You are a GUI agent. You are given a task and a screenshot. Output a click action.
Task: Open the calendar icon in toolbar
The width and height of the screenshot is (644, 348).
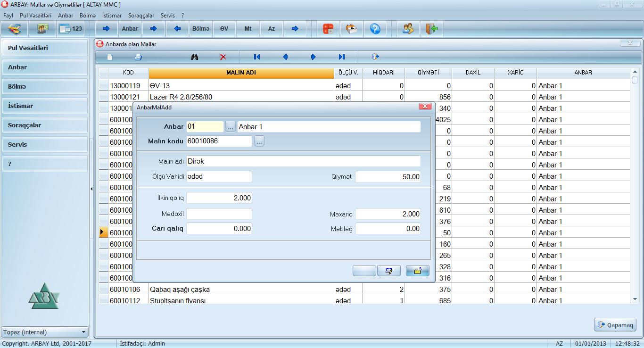pyautogui.click(x=352, y=29)
